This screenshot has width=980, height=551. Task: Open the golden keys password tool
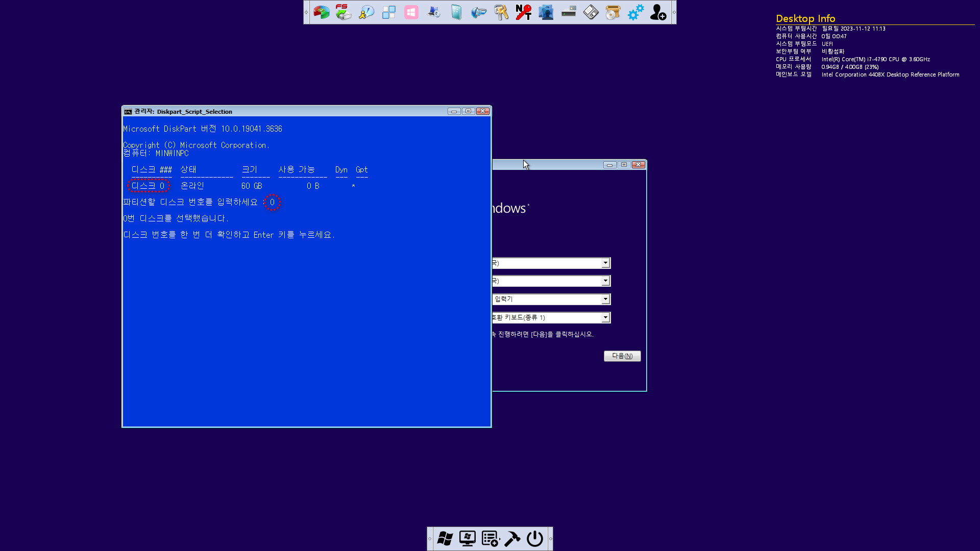pyautogui.click(x=501, y=12)
